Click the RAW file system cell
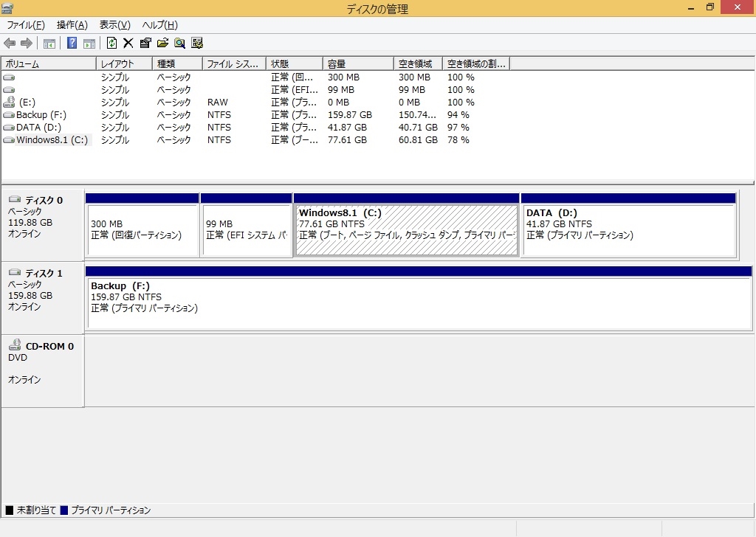The height and width of the screenshot is (537, 756). (218, 102)
